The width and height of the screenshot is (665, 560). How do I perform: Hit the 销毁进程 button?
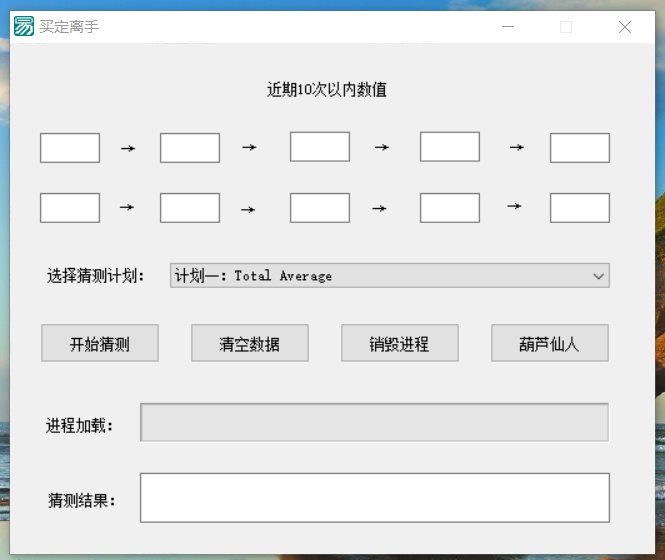tap(400, 344)
